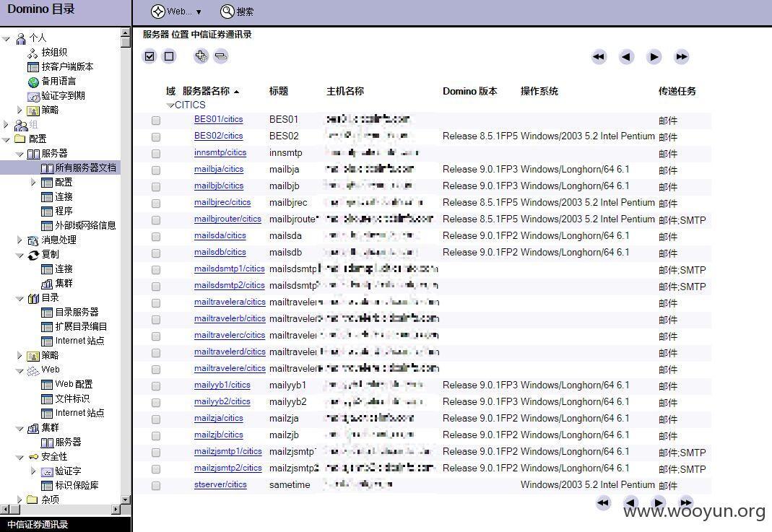Sort by 服务器名称 column header

click(206, 91)
